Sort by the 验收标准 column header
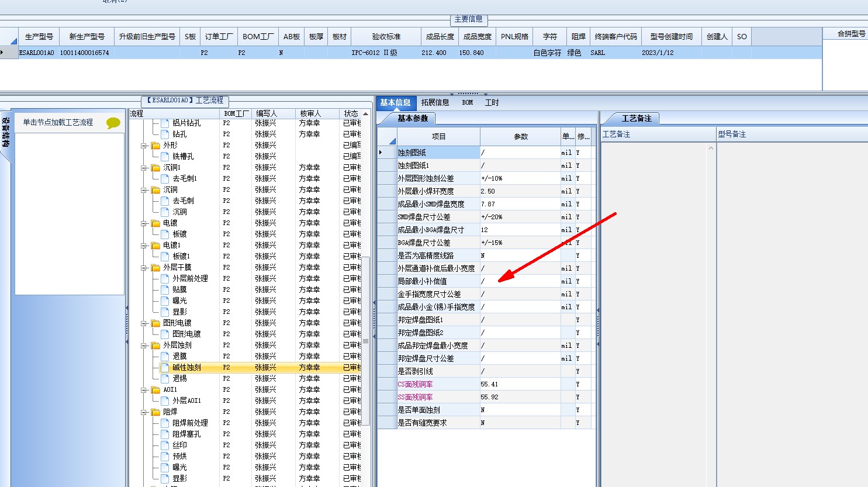 [x=386, y=36]
